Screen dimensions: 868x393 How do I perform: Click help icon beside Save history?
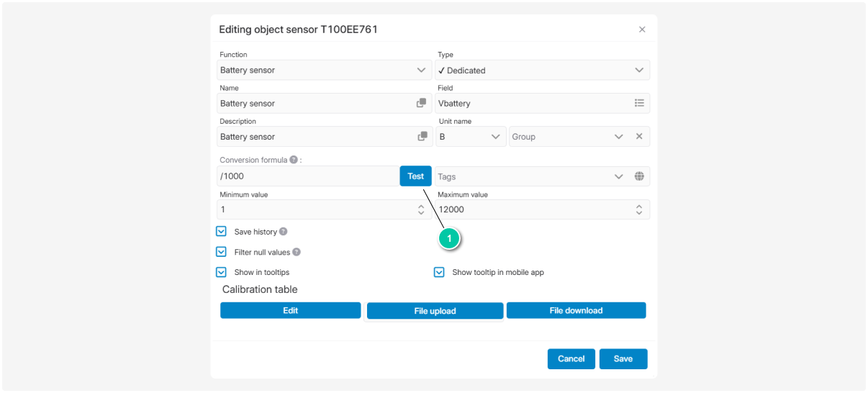tap(284, 232)
